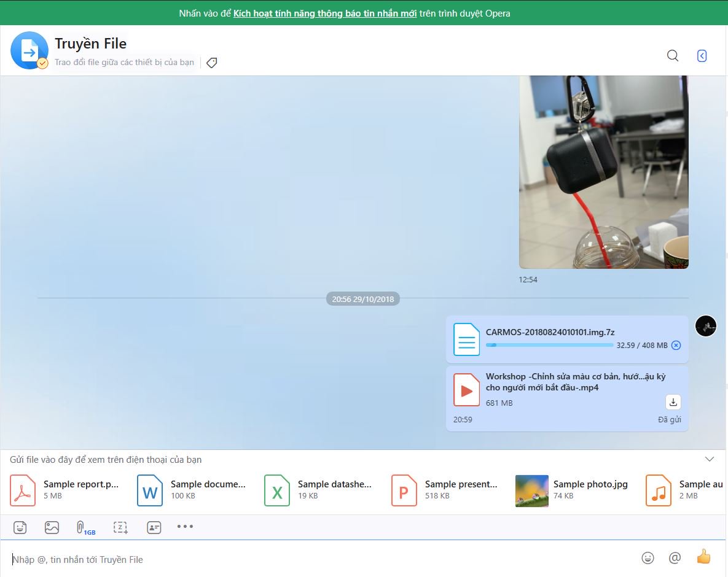Viewport: 728px width, 577px height.
Task: Click the CARMOS upload progress bar
Action: point(549,345)
